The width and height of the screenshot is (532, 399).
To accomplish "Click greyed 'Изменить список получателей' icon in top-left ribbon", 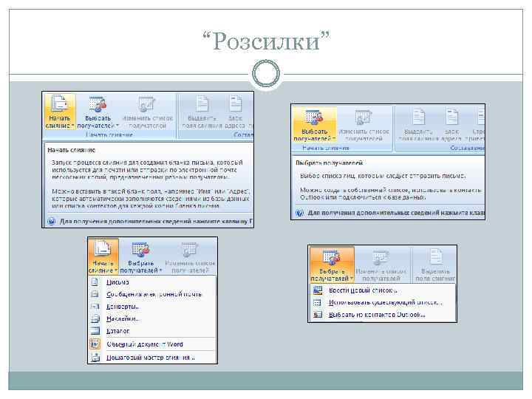I will (146, 104).
